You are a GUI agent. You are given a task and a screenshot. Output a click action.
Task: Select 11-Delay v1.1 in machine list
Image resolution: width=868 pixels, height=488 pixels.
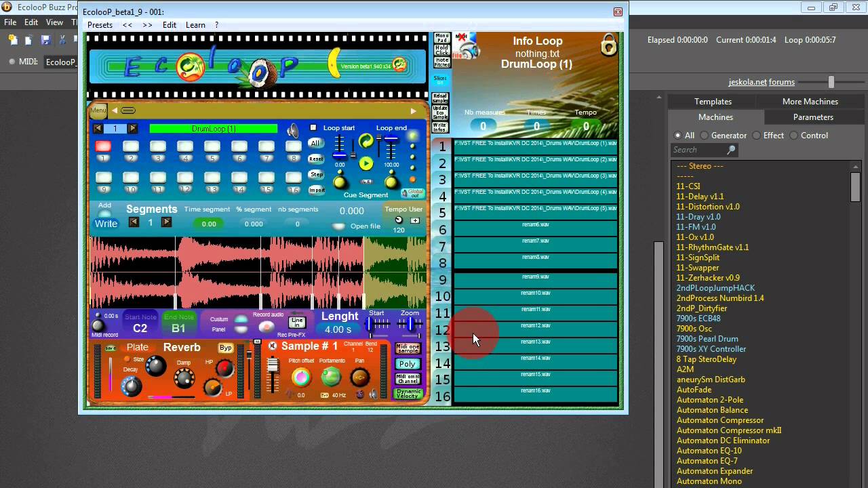700,197
